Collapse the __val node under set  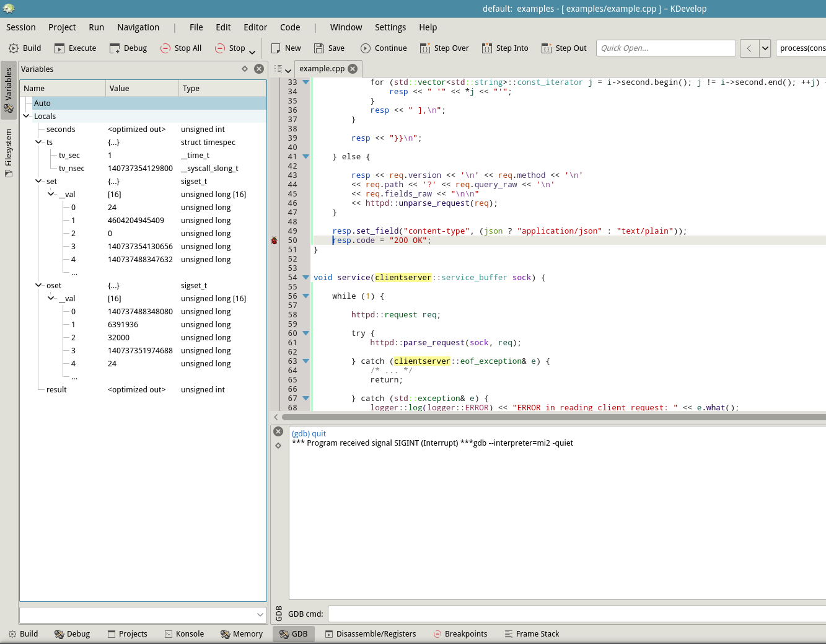[x=51, y=194]
